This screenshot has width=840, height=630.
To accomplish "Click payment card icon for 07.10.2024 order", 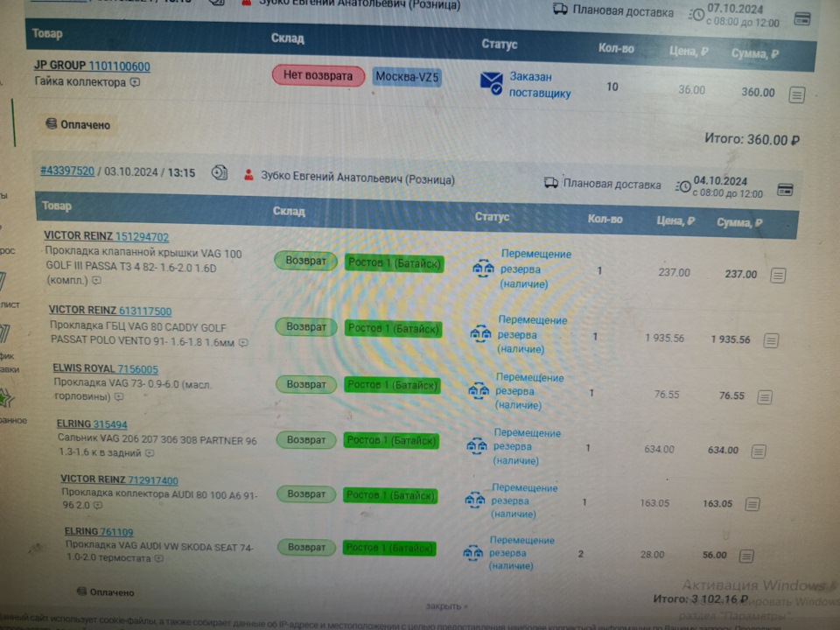I will click(802, 18).
